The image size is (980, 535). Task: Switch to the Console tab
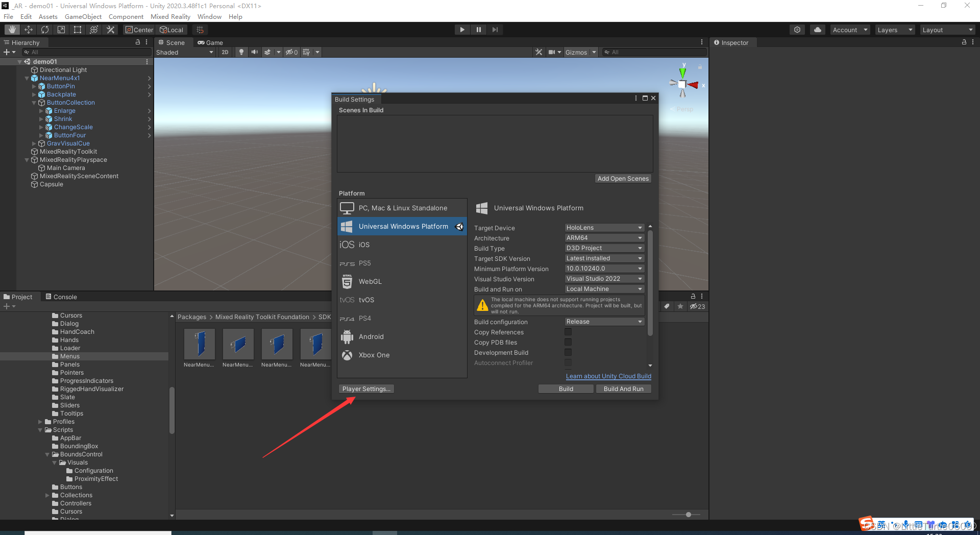[61, 297]
